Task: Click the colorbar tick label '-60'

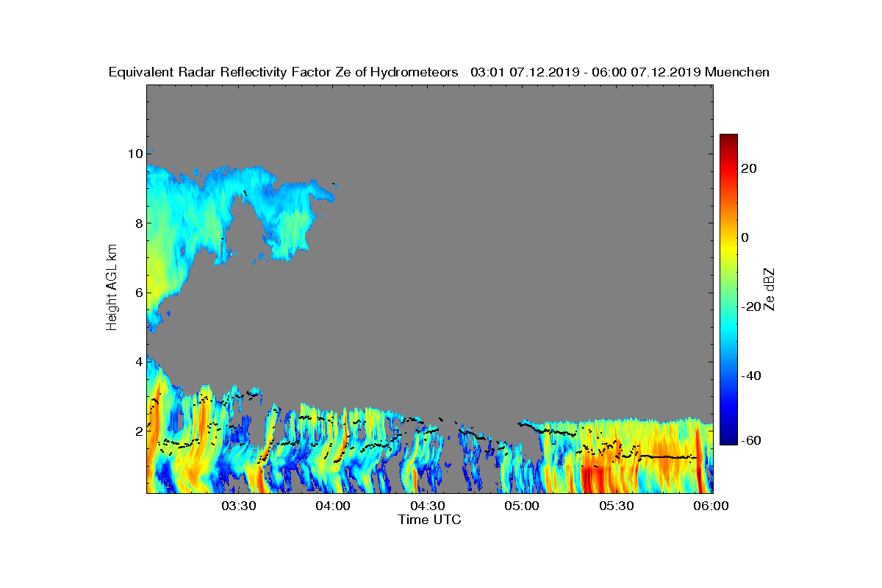Action: (752, 440)
